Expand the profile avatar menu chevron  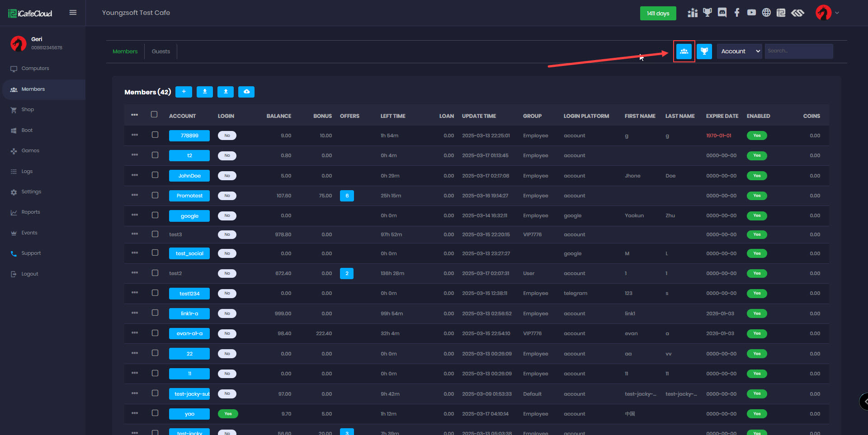point(837,13)
